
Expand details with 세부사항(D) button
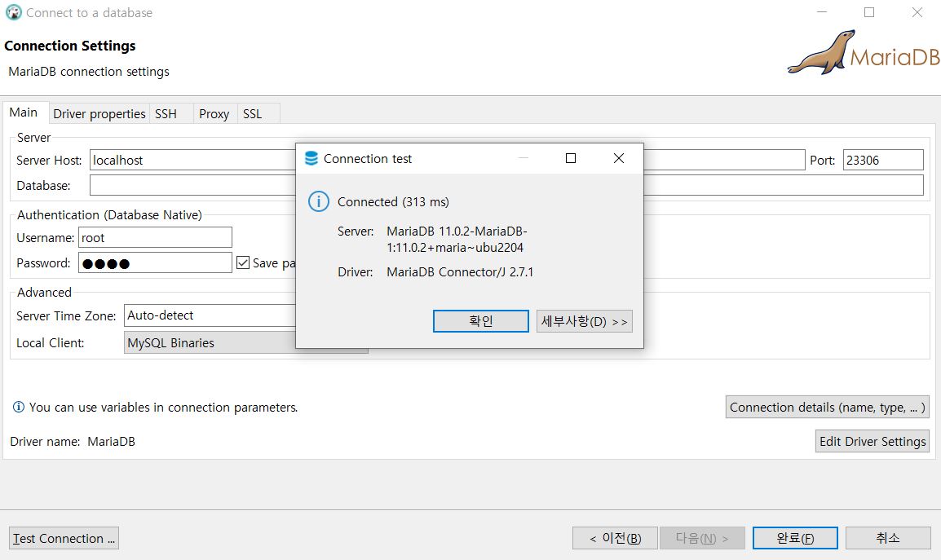[585, 321]
